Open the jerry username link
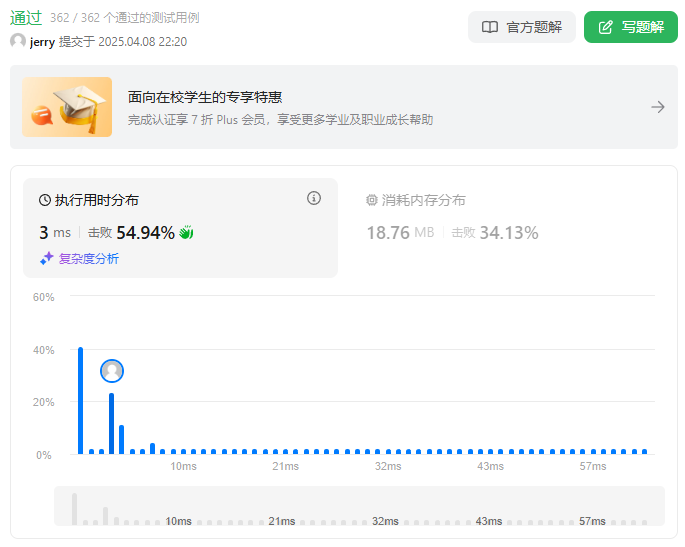The height and width of the screenshot is (547, 685). point(42,42)
